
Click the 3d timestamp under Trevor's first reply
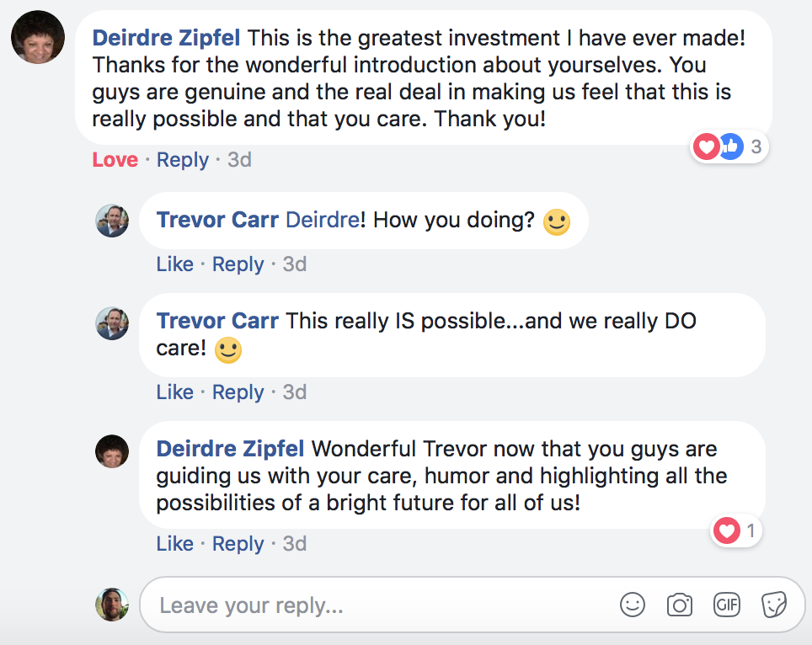(x=294, y=264)
